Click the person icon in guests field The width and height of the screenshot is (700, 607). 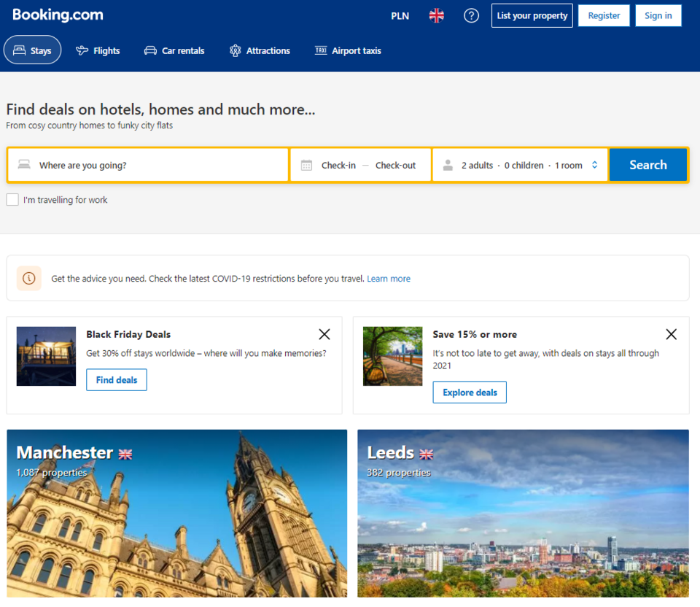pyautogui.click(x=448, y=166)
